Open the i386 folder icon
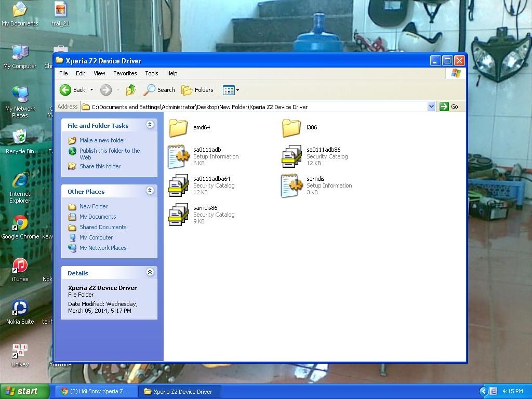 pyautogui.click(x=291, y=128)
